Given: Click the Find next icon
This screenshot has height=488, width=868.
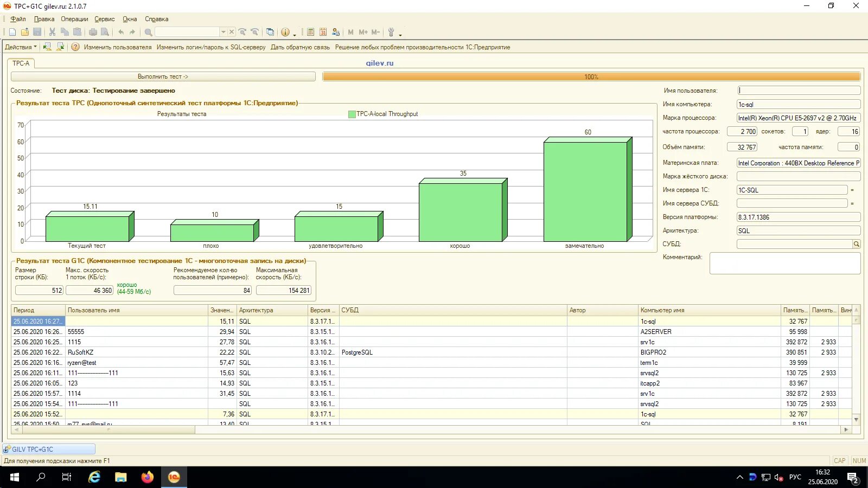Looking at the screenshot, I should coord(242,32).
